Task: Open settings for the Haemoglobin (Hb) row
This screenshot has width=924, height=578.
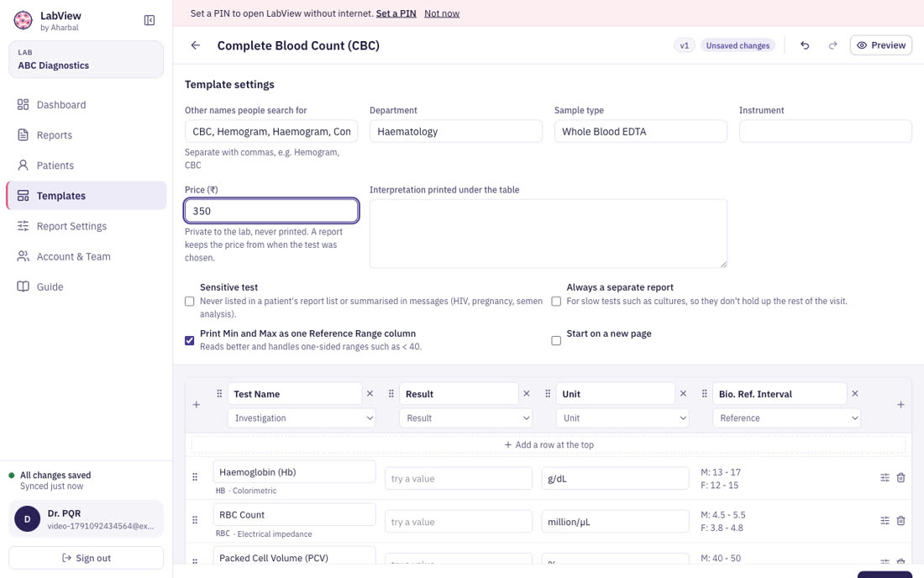Action: click(885, 478)
